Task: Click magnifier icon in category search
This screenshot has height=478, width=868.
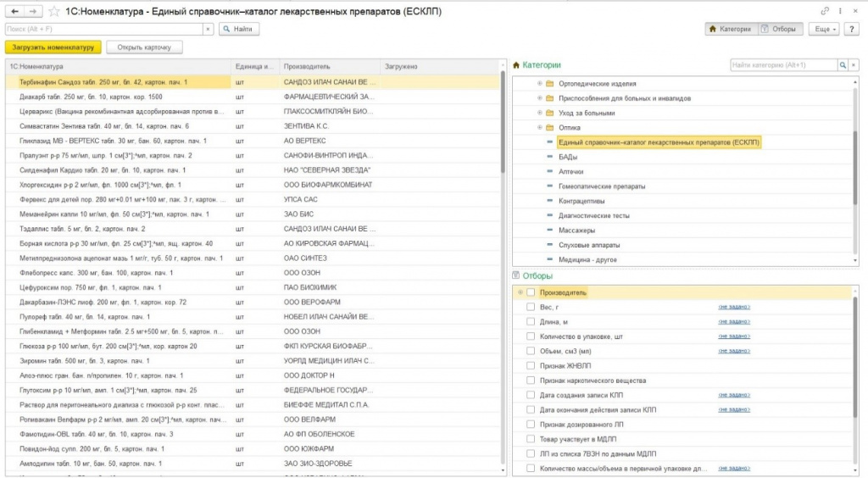Action: click(843, 65)
